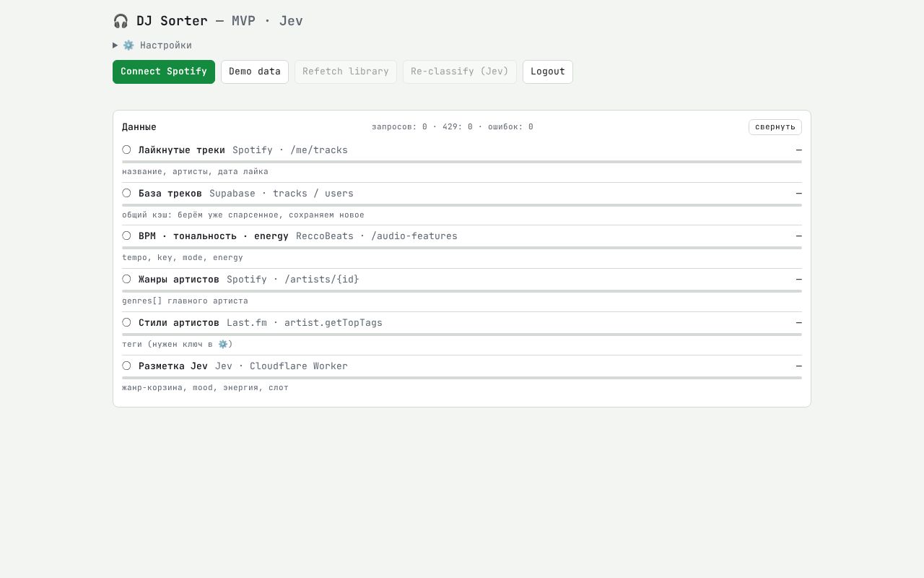The image size is (924, 578).
Task: Click 'Supabase · tracks / users' source text
Action: [x=282, y=194]
